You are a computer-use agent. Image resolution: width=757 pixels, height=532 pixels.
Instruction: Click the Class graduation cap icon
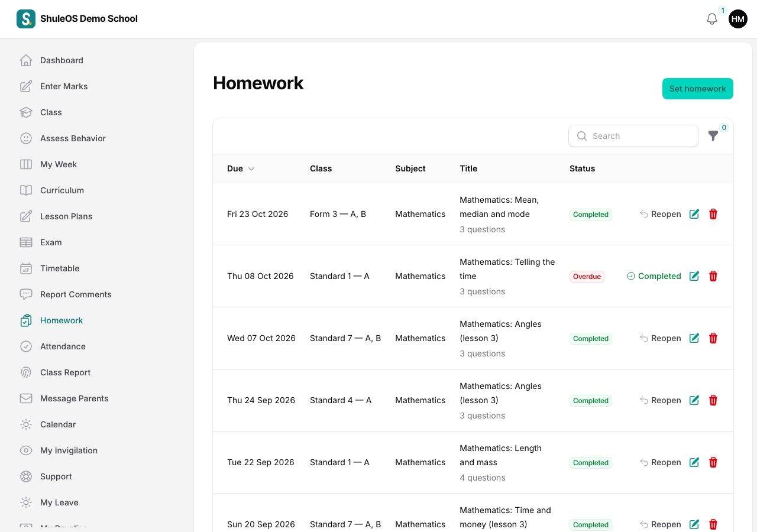(26, 112)
